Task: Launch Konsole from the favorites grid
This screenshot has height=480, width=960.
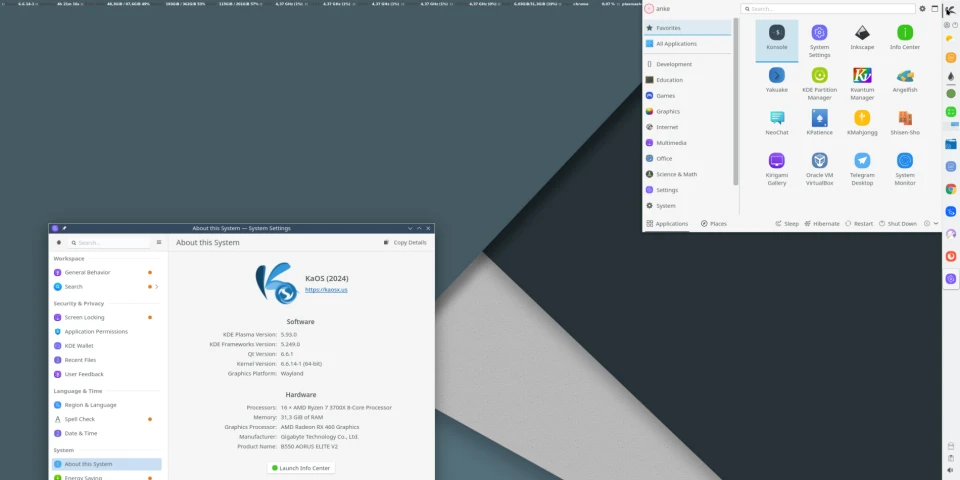Action: (x=776, y=38)
